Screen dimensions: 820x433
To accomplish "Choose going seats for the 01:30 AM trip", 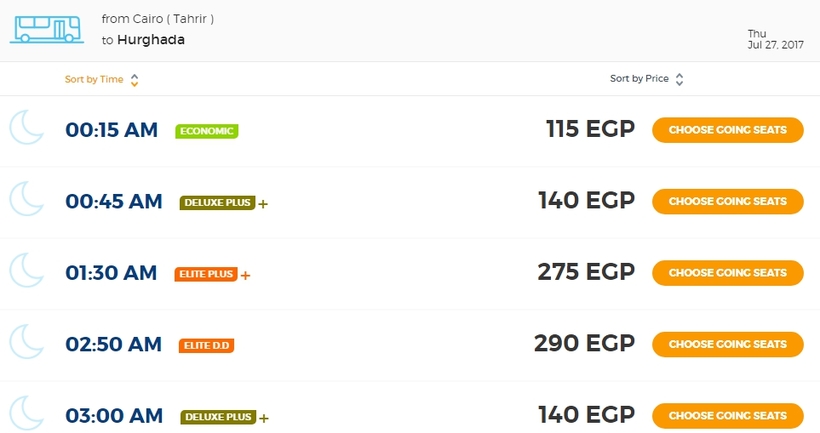I will [x=727, y=273].
